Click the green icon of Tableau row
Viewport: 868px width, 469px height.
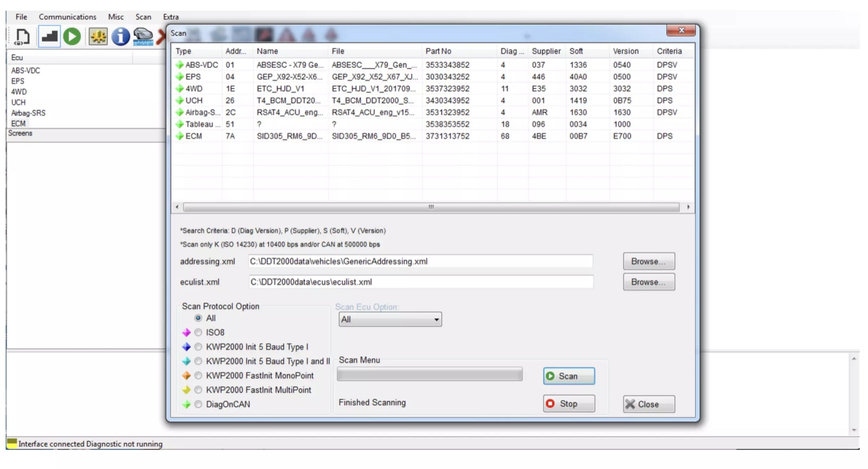click(x=179, y=124)
